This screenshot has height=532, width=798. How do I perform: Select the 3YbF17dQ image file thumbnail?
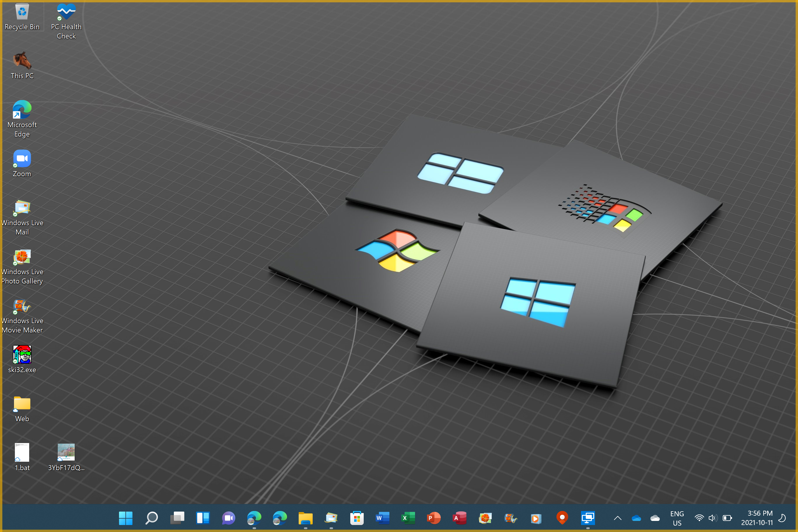66,457
